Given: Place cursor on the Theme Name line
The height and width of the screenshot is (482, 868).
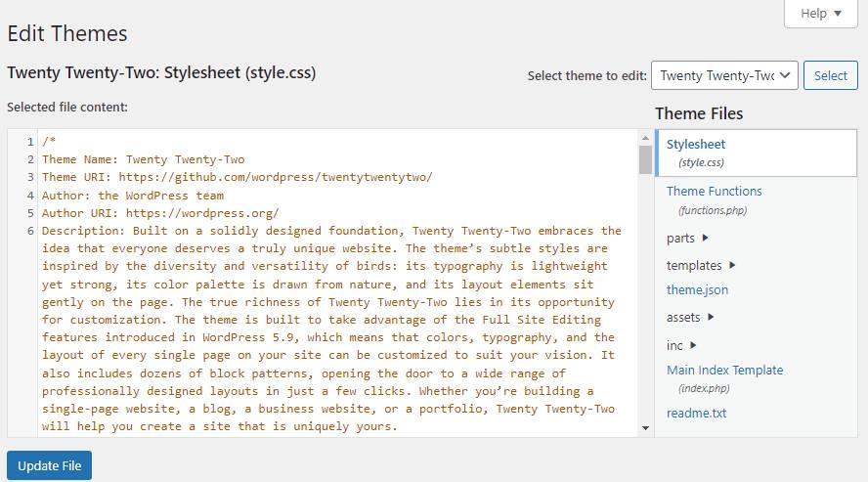Looking at the screenshot, I should [x=143, y=159].
